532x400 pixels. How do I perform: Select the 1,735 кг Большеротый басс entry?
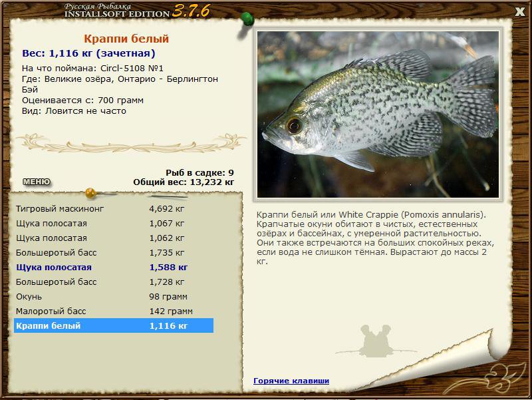coord(114,252)
